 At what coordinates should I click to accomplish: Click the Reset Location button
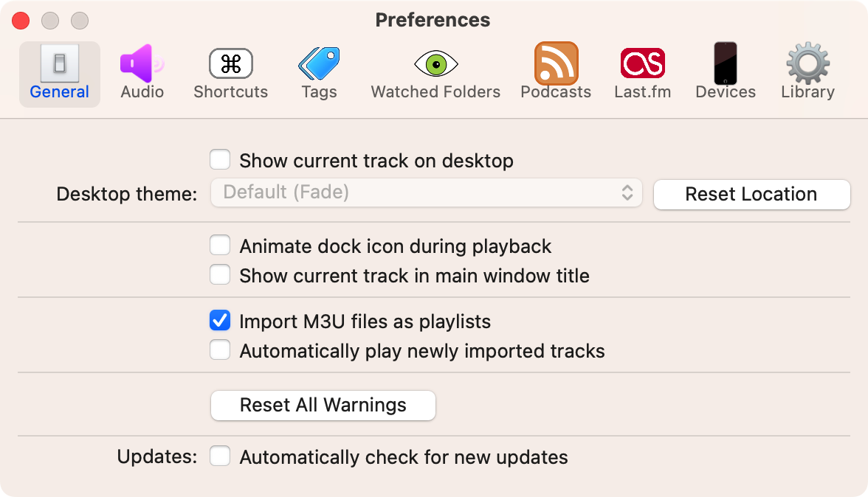click(751, 194)
